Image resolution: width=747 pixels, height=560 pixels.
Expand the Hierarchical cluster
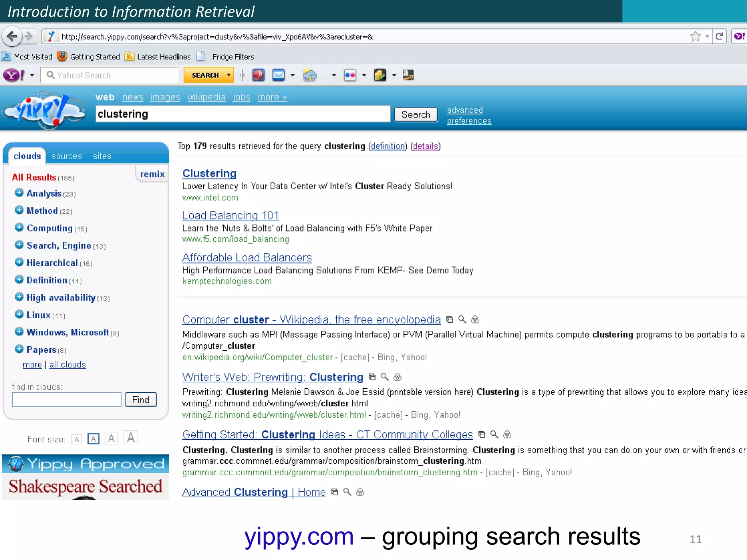(x=19, y=262)
